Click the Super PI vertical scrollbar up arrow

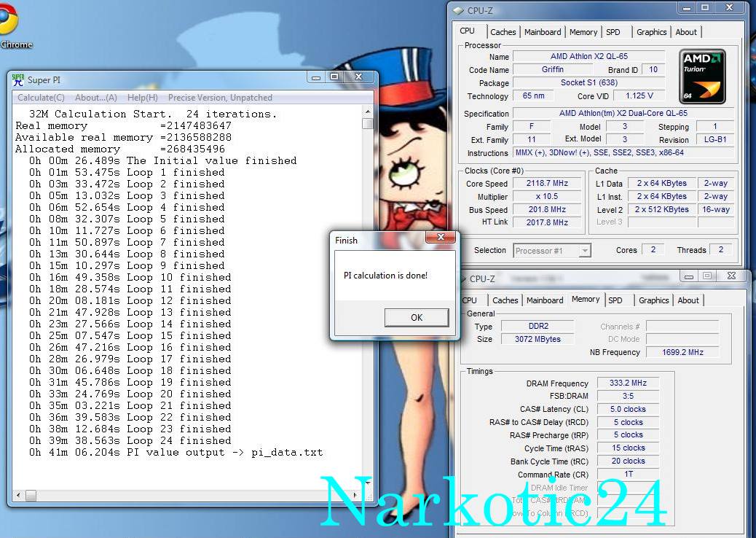pos(367,112)
